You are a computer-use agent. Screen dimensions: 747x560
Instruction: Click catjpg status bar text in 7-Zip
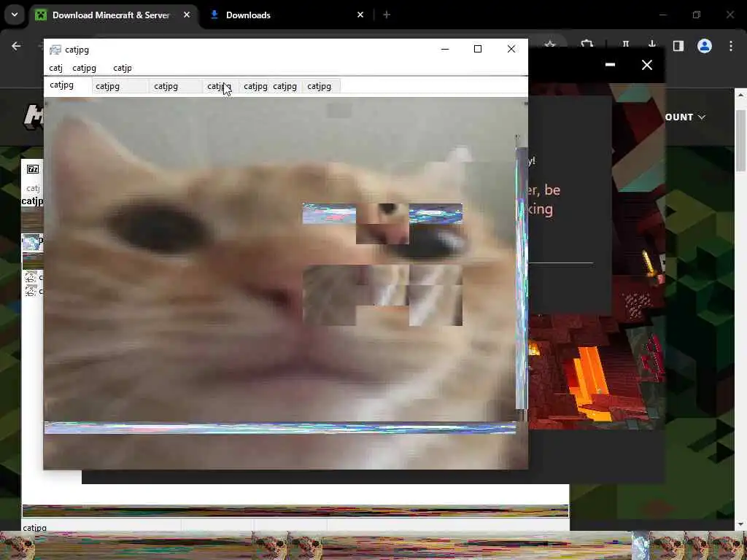pyautogui.click(x=35, y=528)
